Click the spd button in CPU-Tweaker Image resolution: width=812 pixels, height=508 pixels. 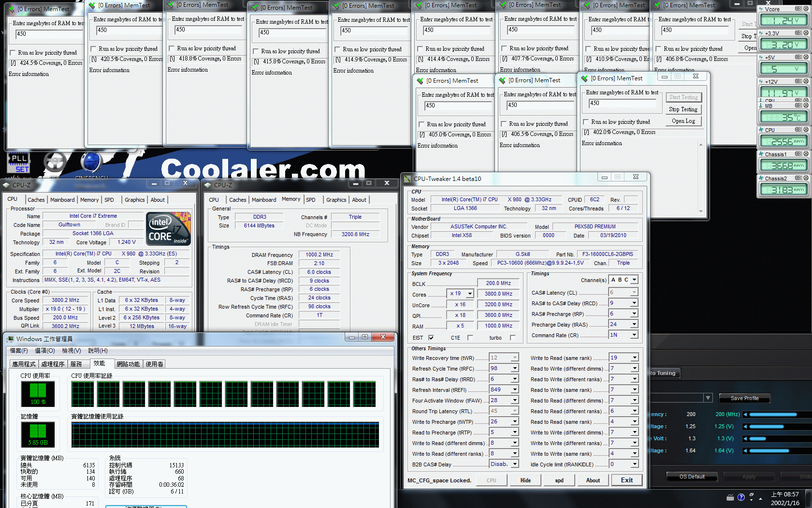click(x=559, y=480)
